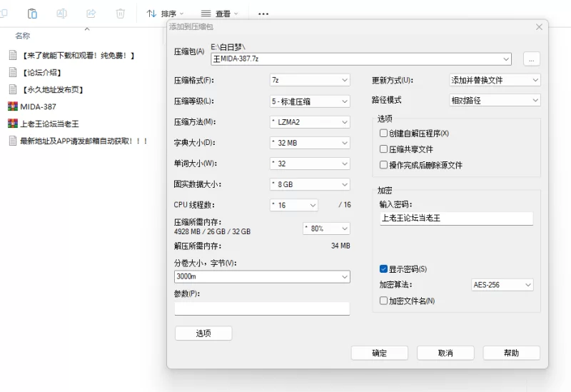Expand the archive name history dropdown

click(x=506, y=59)
